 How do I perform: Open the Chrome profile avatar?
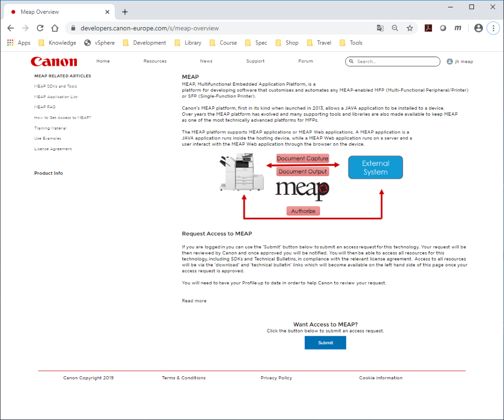(478, 28)
